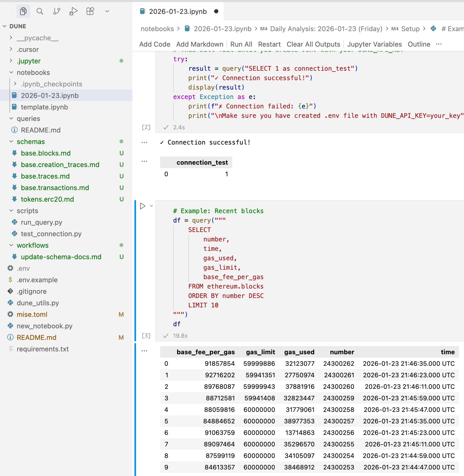Open the Extensions view icon
This screenshot has height=476, width=464.
tap(90, 11)
